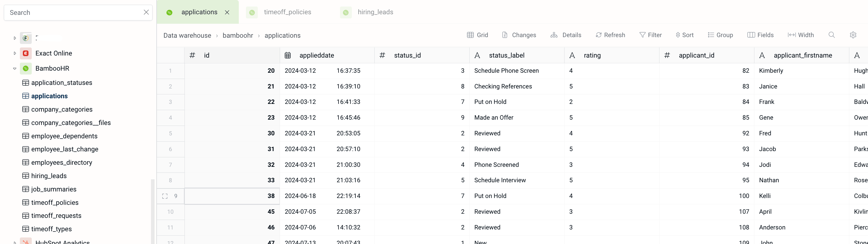868x244 pixels.
Task: Open the company_categories__files table
Action: point(71,123)
